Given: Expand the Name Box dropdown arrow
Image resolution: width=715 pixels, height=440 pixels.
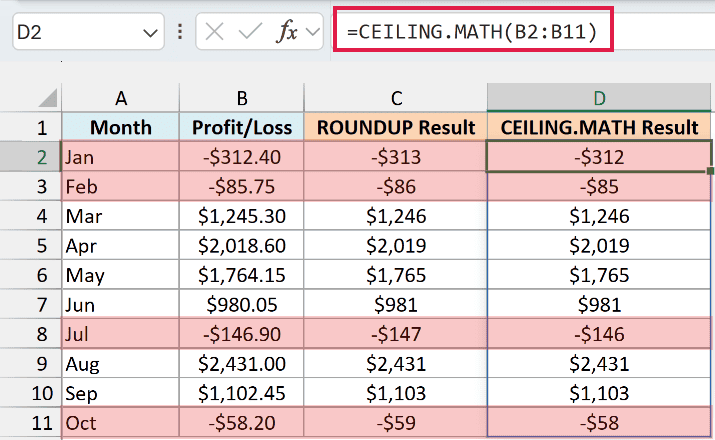Looking at the screenshot, I should pos(150,33).
